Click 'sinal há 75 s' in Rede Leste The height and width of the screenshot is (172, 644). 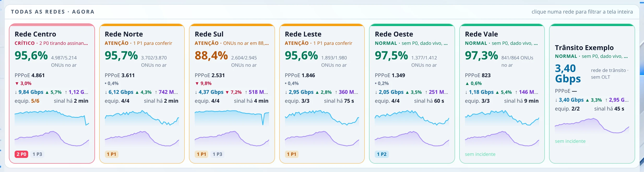pos(339,101)
